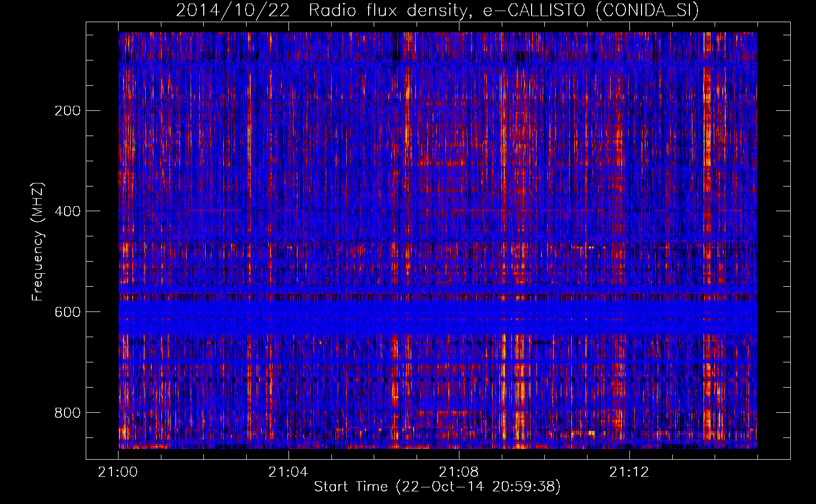Click the 21:04 time tick label
Screen dimensions: 816x504
288,472
